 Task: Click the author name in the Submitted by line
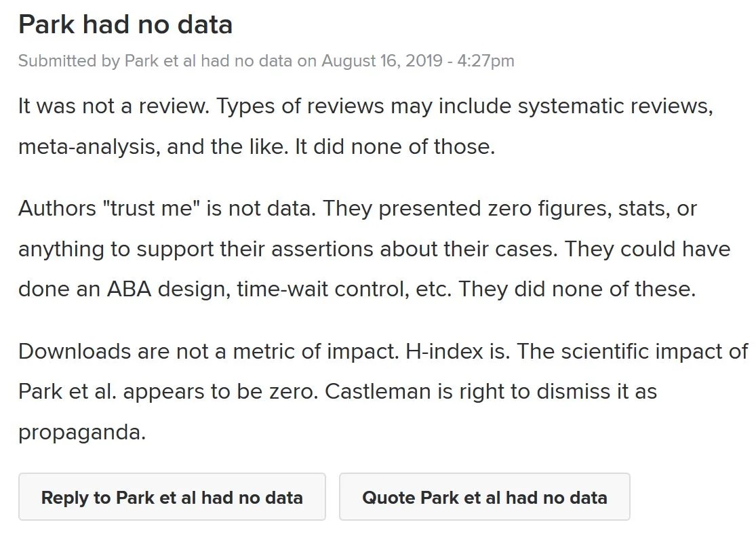(208, 61)
